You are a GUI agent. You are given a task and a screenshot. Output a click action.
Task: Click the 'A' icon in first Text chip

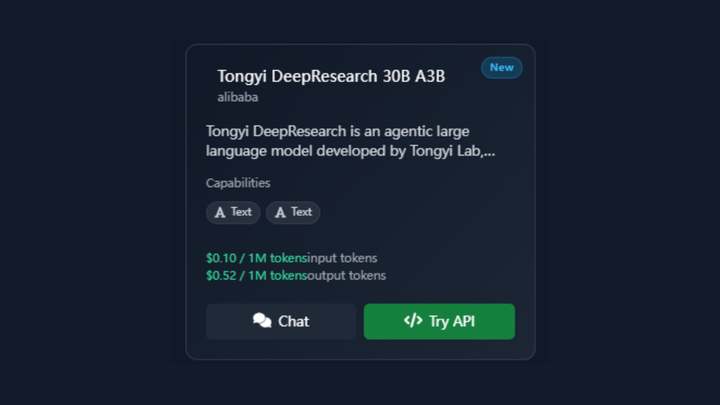point(220,212)
